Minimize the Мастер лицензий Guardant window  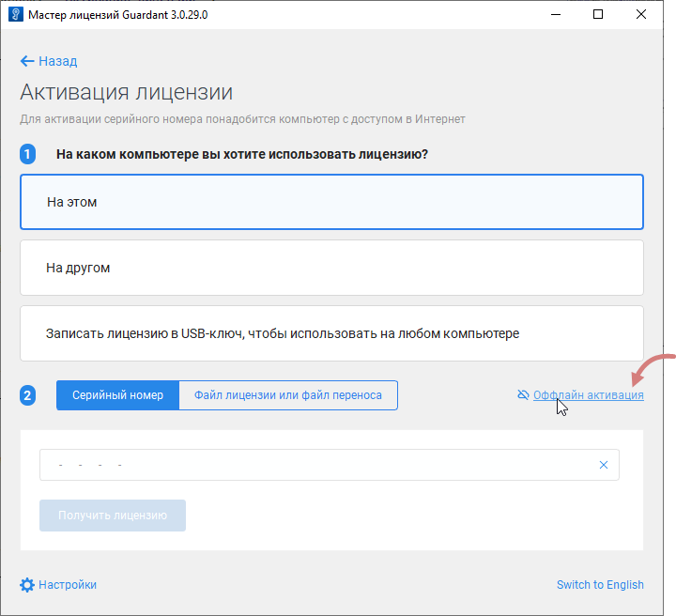tap(556, 15)
